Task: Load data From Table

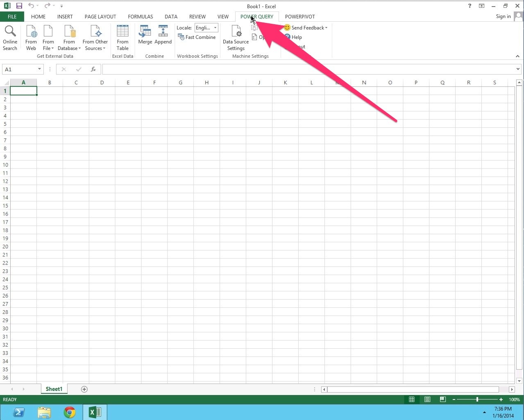Action: point(122,38)
